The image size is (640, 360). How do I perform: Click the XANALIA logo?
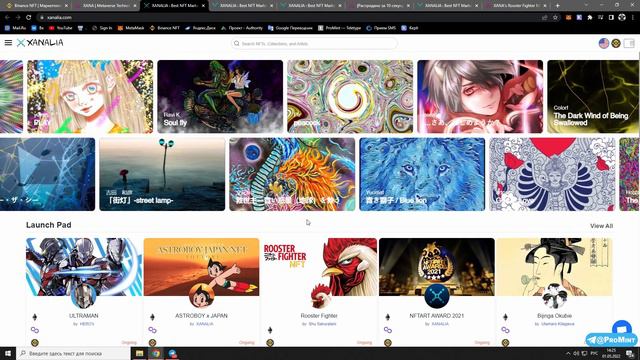[40, 42]
